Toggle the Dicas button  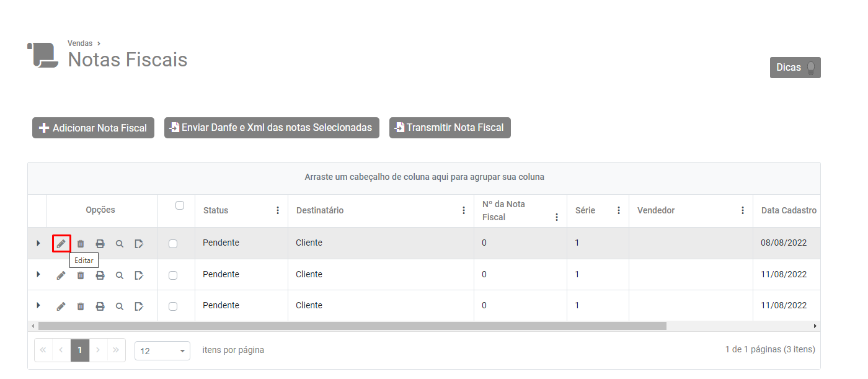coord(795,68)
